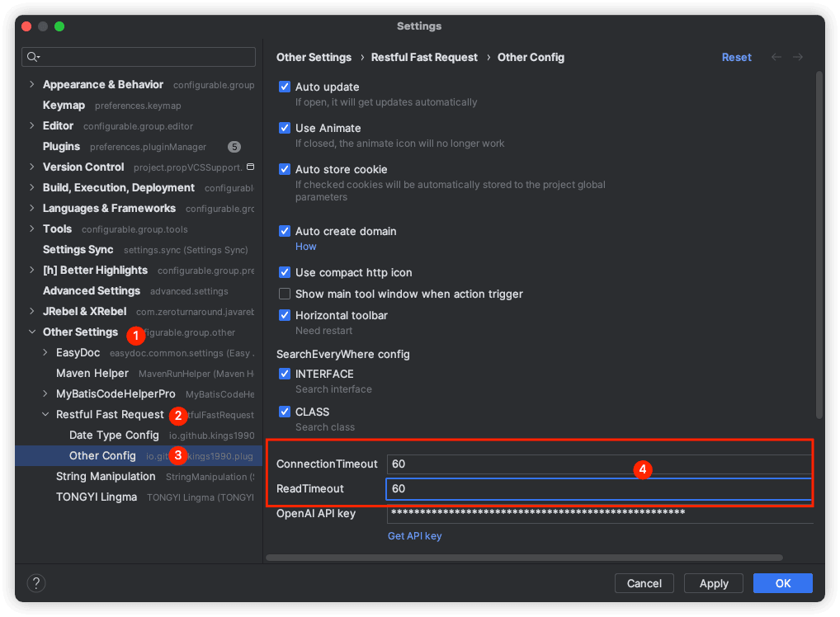Image resolution: width=840 pixels, height=617 pixels.
Task: Click the Apply button
Action: 714,583
